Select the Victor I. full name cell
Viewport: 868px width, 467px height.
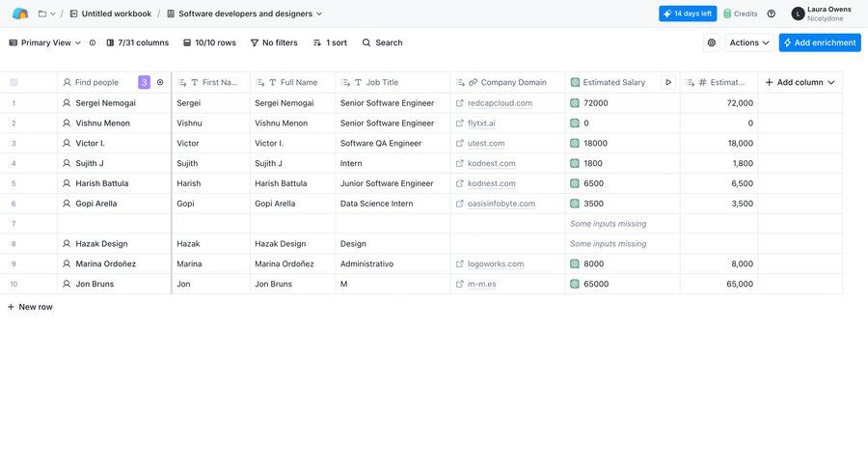(x=293, y=143)
